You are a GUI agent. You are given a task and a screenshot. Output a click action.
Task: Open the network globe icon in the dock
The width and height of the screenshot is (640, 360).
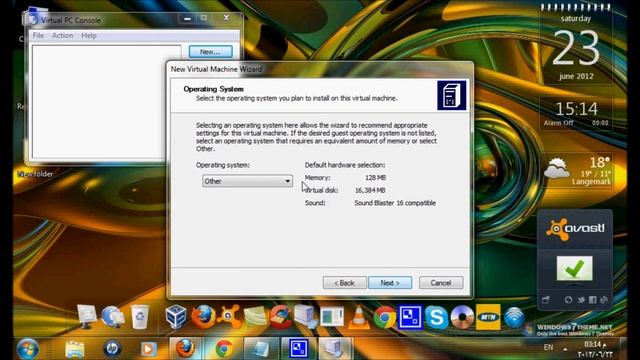click(112, 317)
